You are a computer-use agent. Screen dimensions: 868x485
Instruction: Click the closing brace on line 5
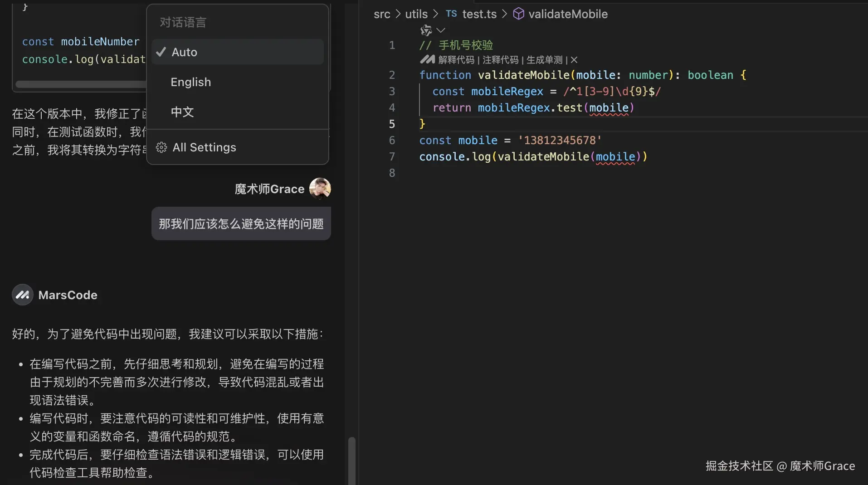point(422,124)
